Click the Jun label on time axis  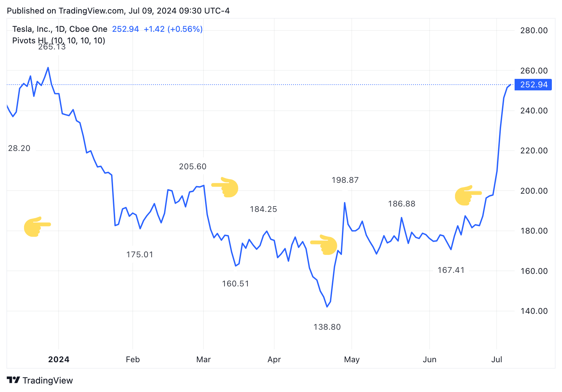(x=430, y=360)
